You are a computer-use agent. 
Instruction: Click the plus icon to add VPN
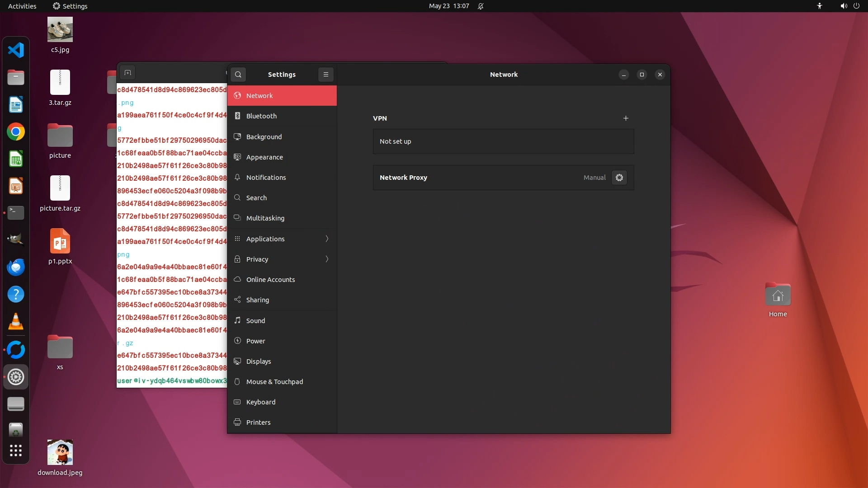(626, 118)
